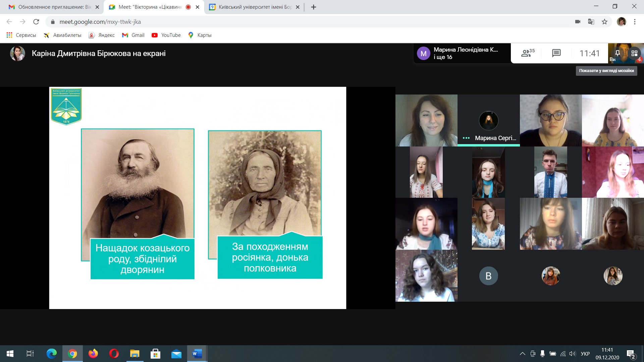Toggle the УКР keyboard language indicator
The image size is (644, 362).
click(x=585, y=354)
